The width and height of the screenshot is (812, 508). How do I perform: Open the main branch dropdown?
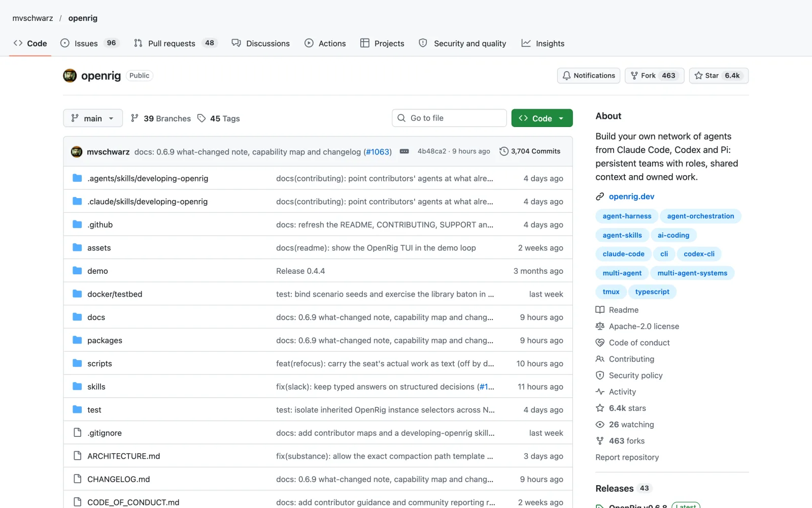click(x=93, y=118)
